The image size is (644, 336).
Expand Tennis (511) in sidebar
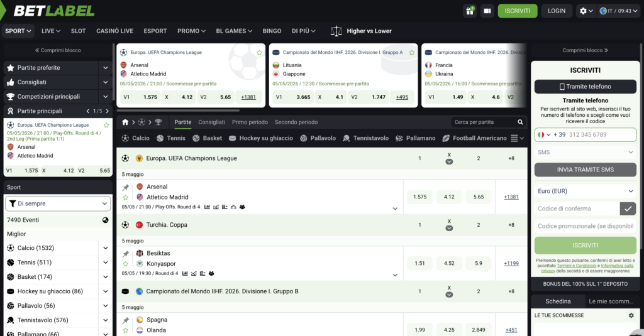click(106, 263)
